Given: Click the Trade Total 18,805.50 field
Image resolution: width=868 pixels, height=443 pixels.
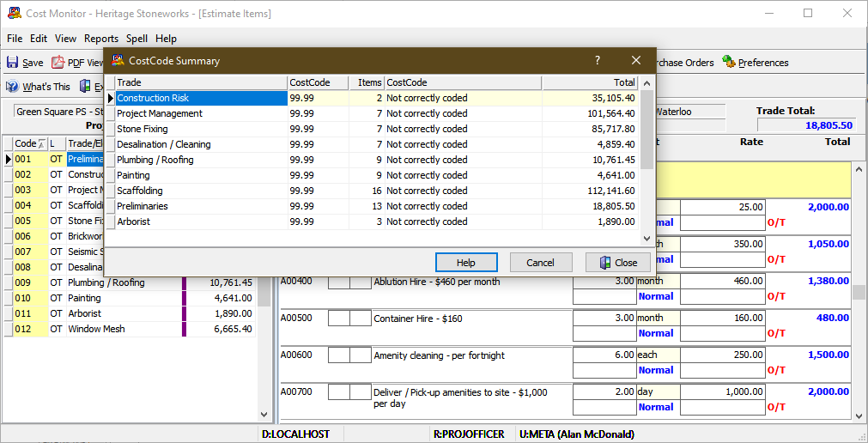Looking at the screenshot, I should pyautogui.click(x=806, y=125).
